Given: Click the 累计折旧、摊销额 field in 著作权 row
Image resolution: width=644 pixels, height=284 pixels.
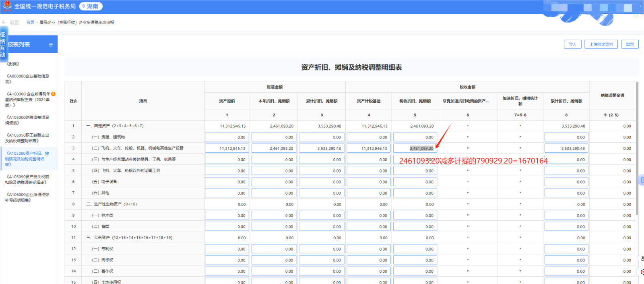Looking at the screenshot, I should (322, 271).
